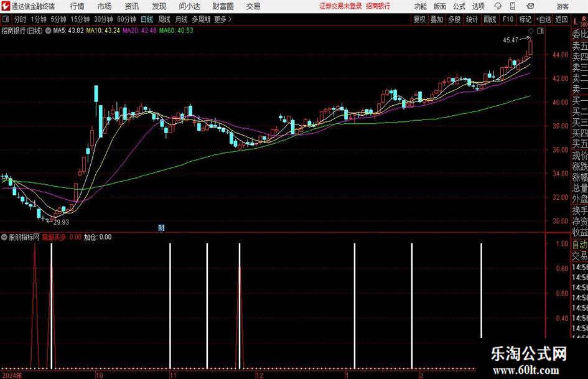The height and width of the screenshot is (379, 588).
Task: Open the mobile phone icon in title bar
Action: tap(513, 6)
